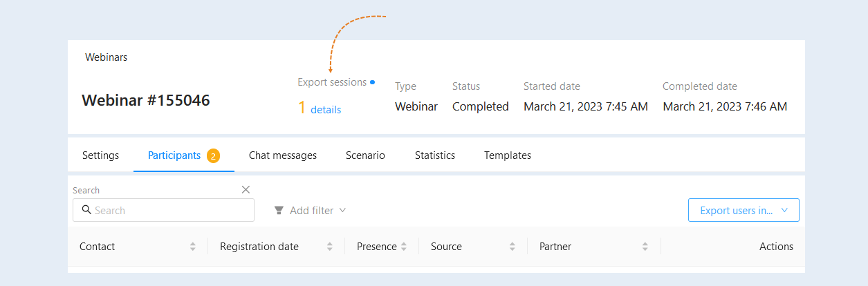Open the Statistics tab
Screen dimensions: 868x286
coord(435,155)
